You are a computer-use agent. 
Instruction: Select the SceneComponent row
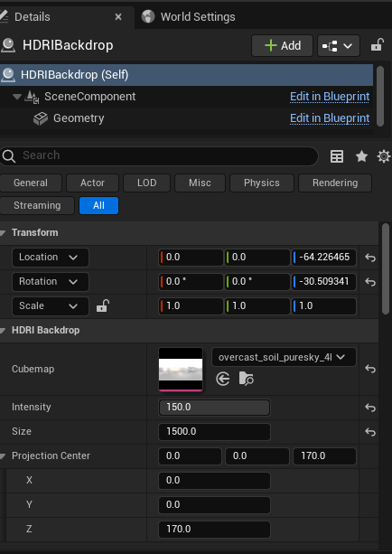(x=186, y=97)
